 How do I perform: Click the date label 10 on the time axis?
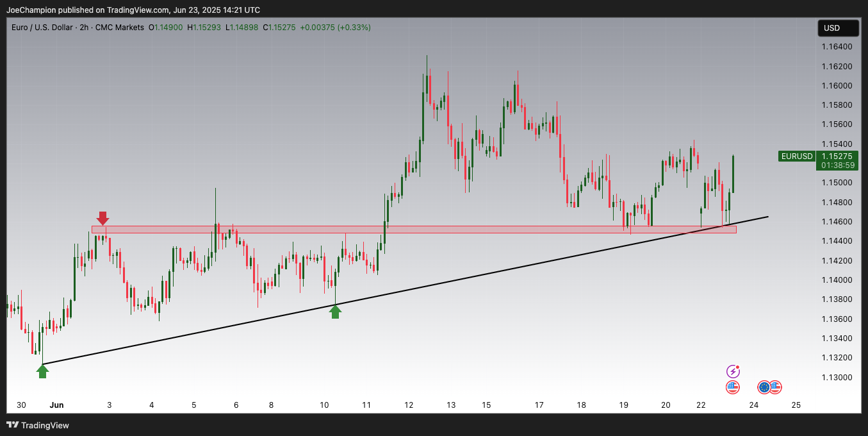coord(324,405)
